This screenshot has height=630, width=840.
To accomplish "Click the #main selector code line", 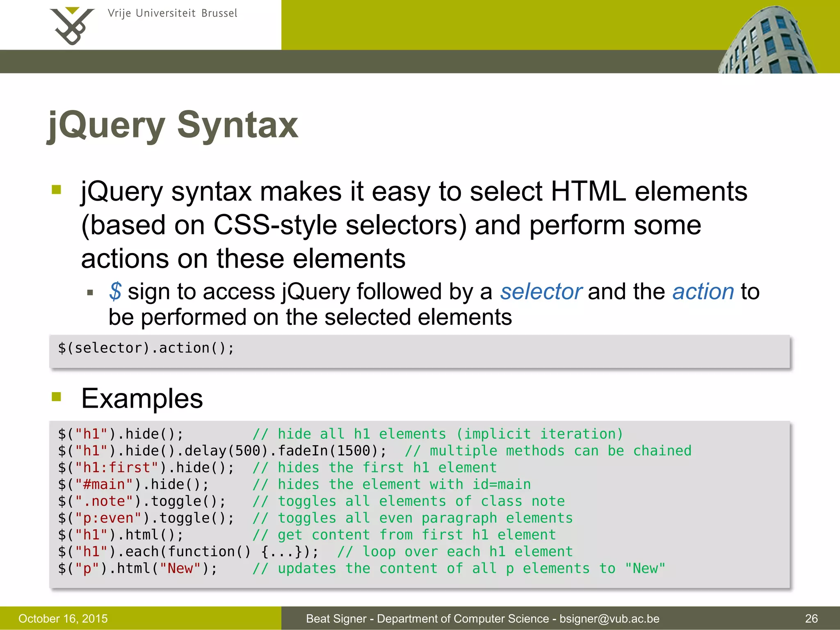I will (134, 485).
